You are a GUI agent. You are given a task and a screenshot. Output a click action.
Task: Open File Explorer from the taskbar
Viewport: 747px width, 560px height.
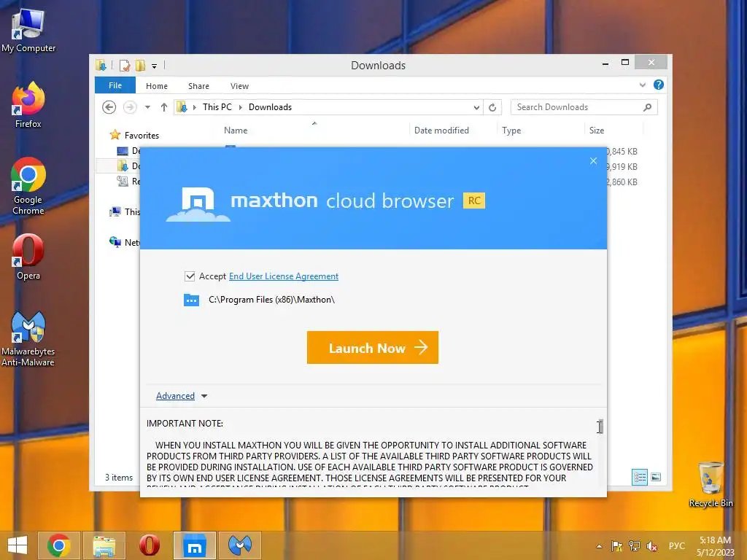[x=104, y=545]
